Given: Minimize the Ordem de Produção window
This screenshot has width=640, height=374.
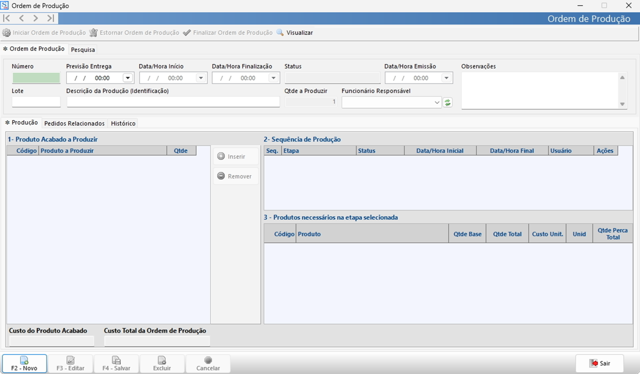Looking at the screenshot, I should click(x=580, y=5).
